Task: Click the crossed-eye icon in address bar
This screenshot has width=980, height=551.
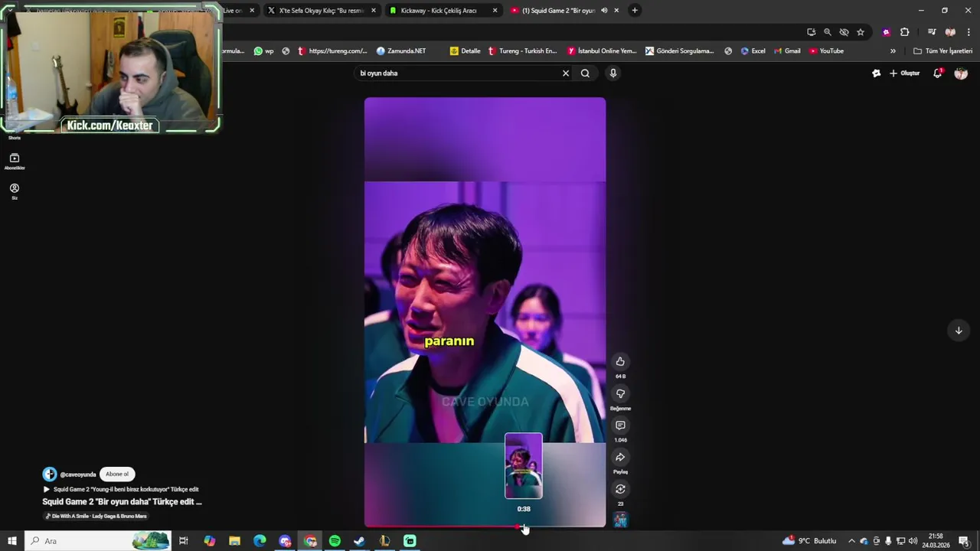Action: (x=844, y=32)
